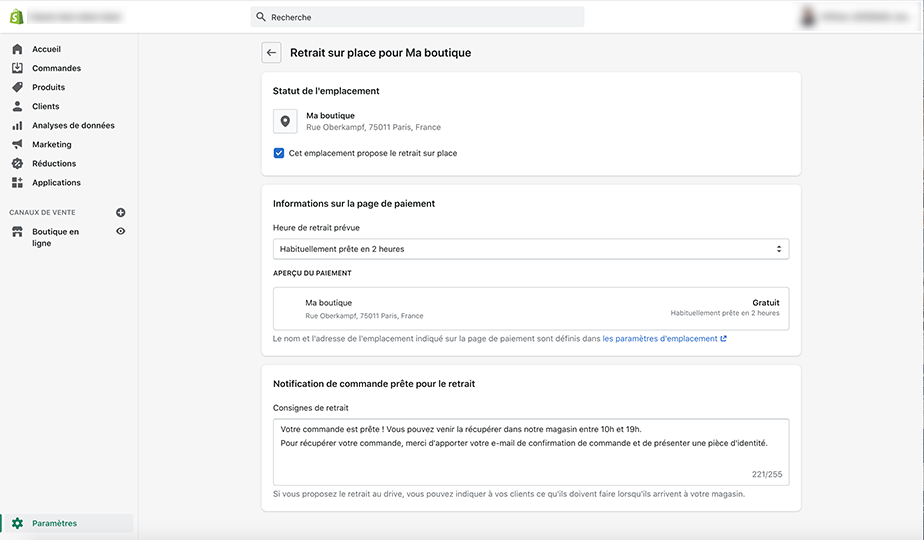Open Commandes via its inbox icon

(x=17, y=68)
